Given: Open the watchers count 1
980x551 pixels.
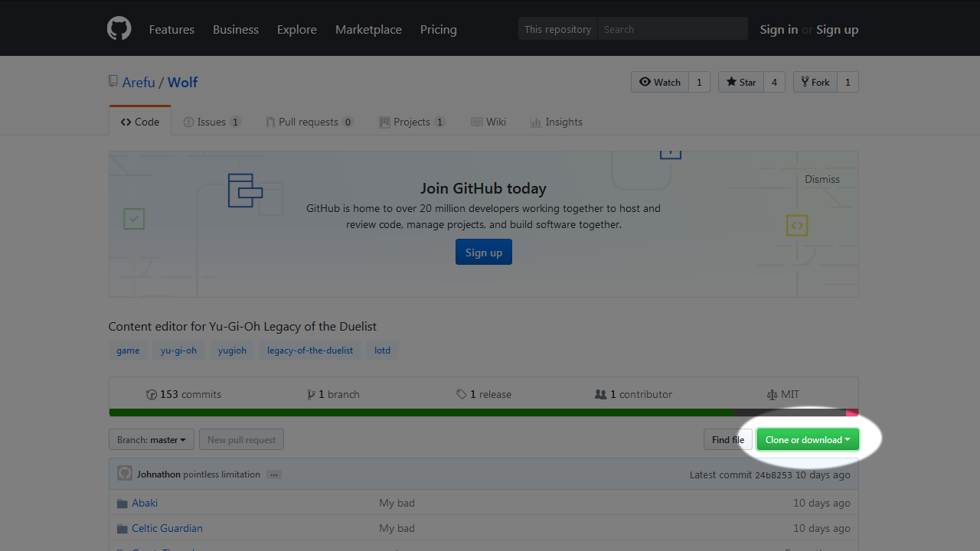Looking at the screenshot, I should pyautogui.click(x=699, y=82).
